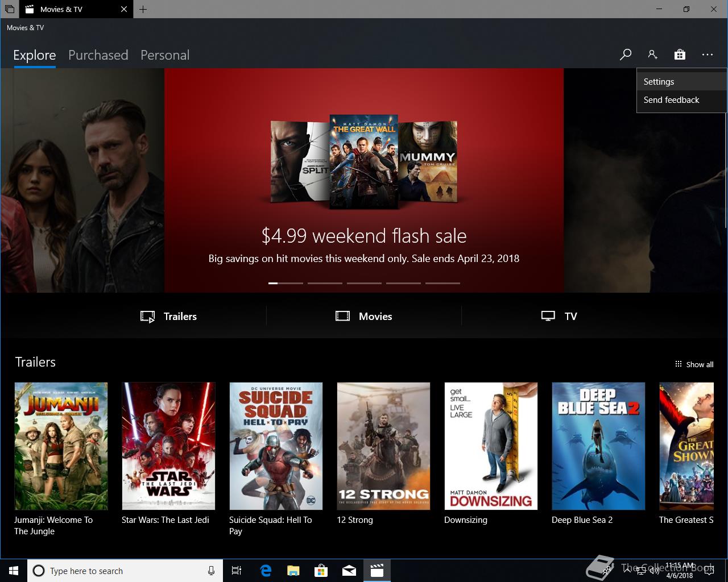Open Jumanji: Welcome To The Jungle poster
This screenshot has width=728, height=582.
(61, 446)
